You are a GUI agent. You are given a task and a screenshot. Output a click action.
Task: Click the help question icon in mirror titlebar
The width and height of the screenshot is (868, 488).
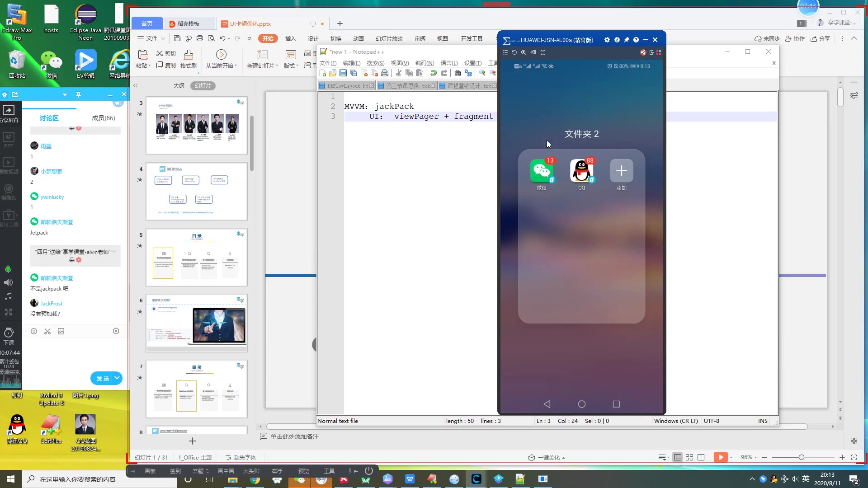pos(636,40)
